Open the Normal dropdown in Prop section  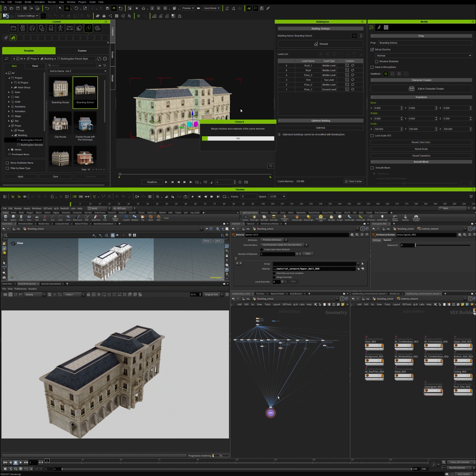coord(423,55)
